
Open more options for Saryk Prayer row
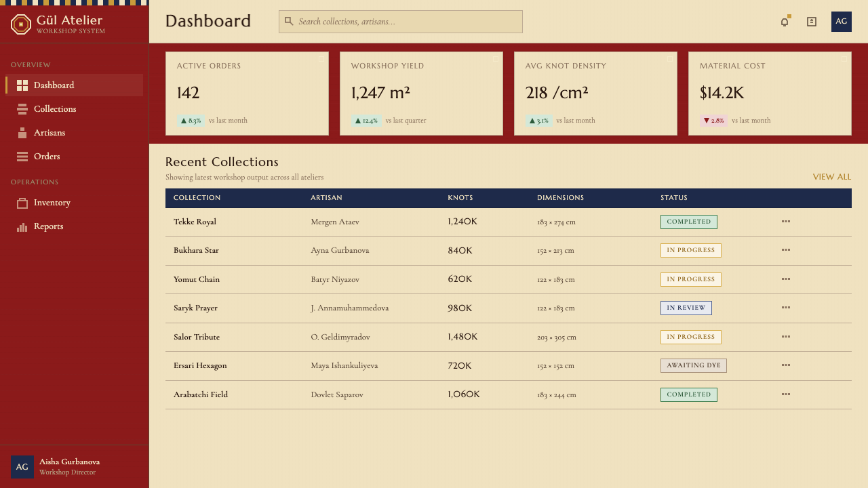tap(786, 308)
